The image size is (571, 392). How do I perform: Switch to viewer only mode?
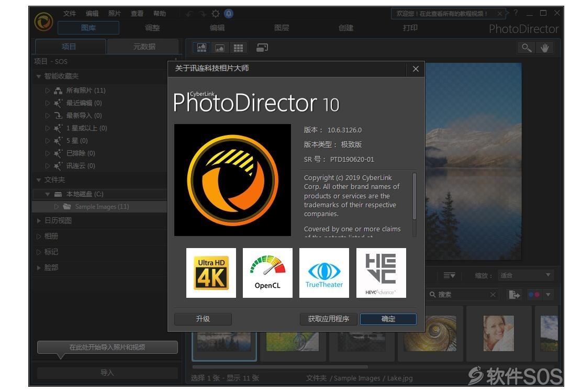(x=220, y=48)
